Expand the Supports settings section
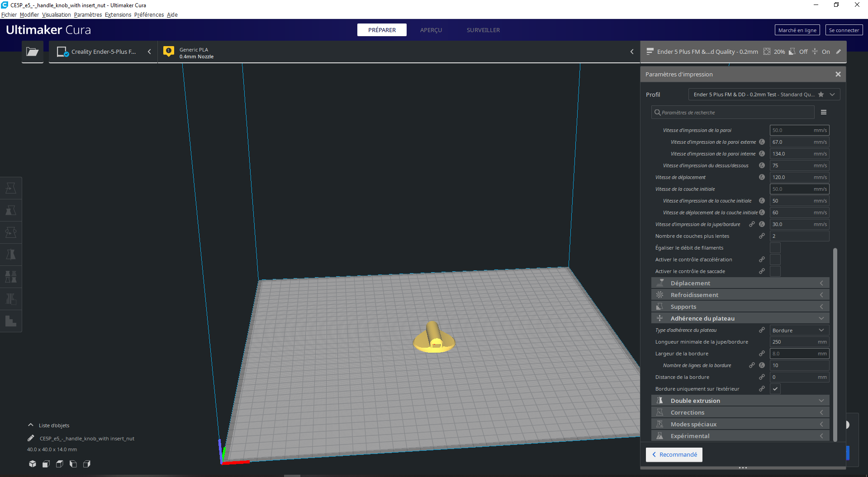Viewport: 868px width, 477px height. click(740, 307)
